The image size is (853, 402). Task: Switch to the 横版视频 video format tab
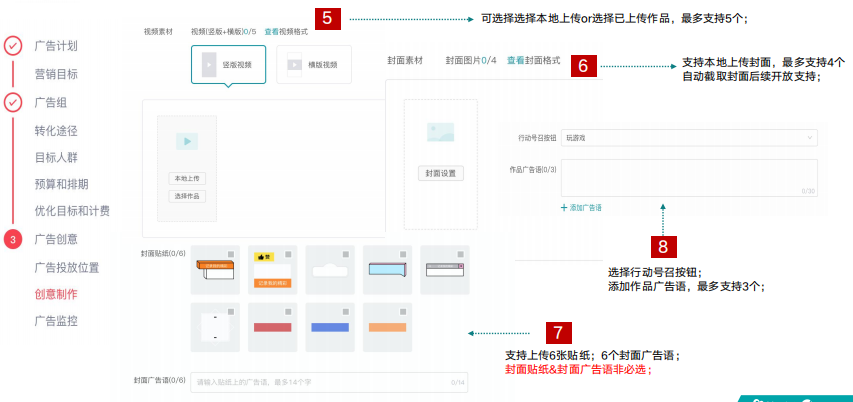(x=312, y=65)
